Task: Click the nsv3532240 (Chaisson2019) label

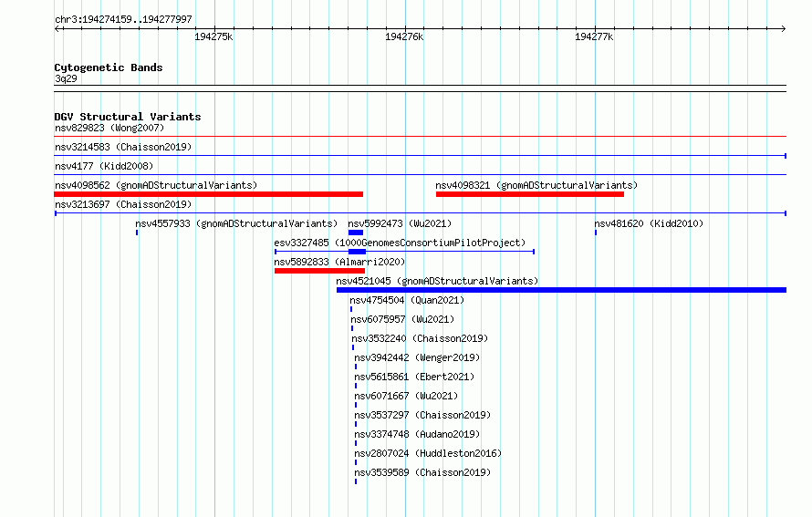Action: [420, 338]
